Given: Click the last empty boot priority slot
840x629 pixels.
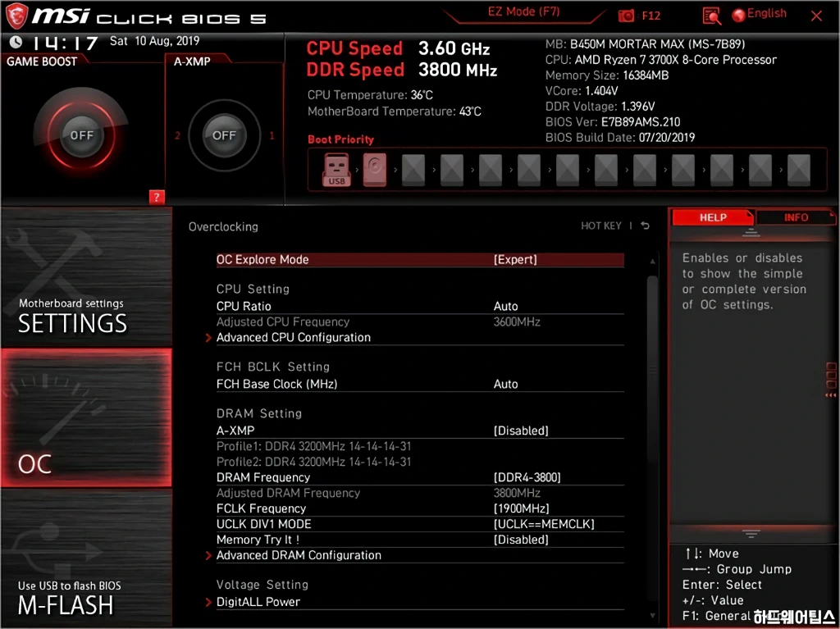Looking at the screenshot, I should click(798, 170).
